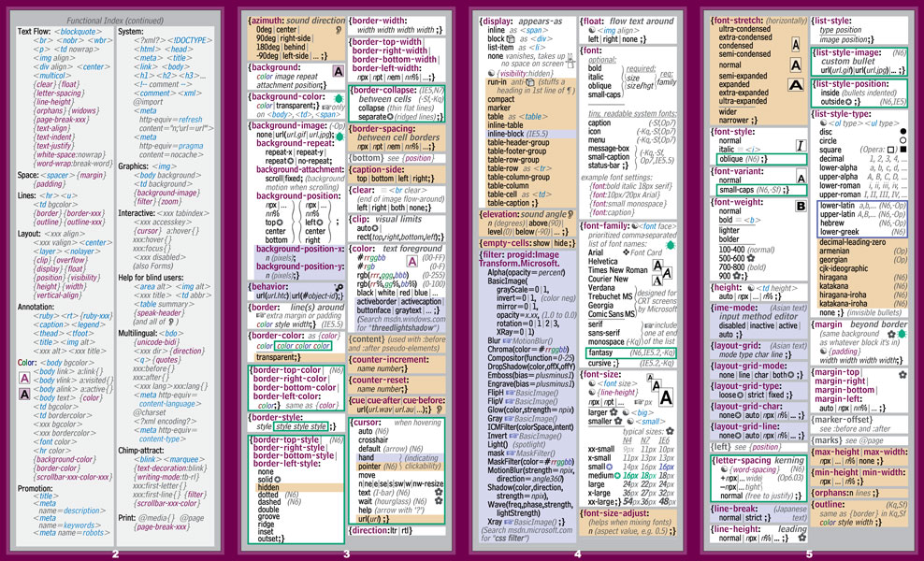Select the 'Multilingual:' index heading
The height and width of the screenshot is (561, 924).
coord(139,333)
